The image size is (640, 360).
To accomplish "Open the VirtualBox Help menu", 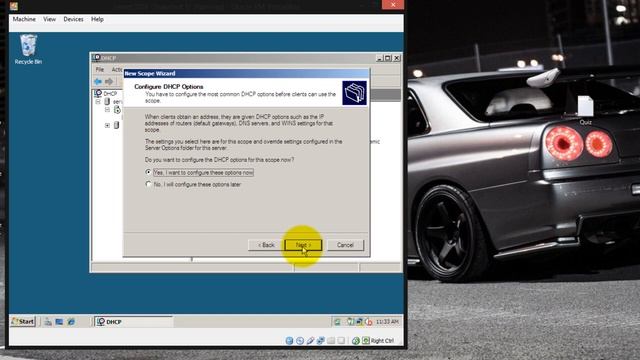I will [x=97, y=19].
